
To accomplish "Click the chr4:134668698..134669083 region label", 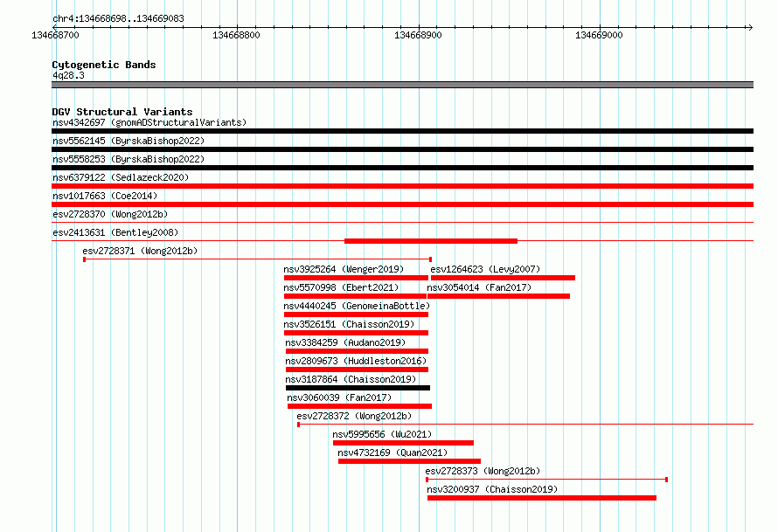I will click(118, 18).
